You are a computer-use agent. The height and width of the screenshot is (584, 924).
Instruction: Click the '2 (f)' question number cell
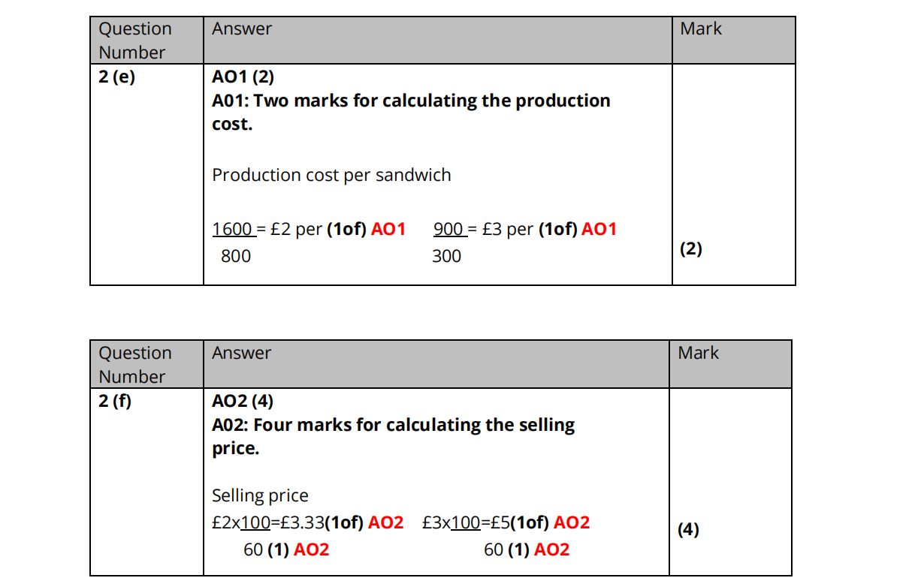pyautogui.click(x=115, y=401)
